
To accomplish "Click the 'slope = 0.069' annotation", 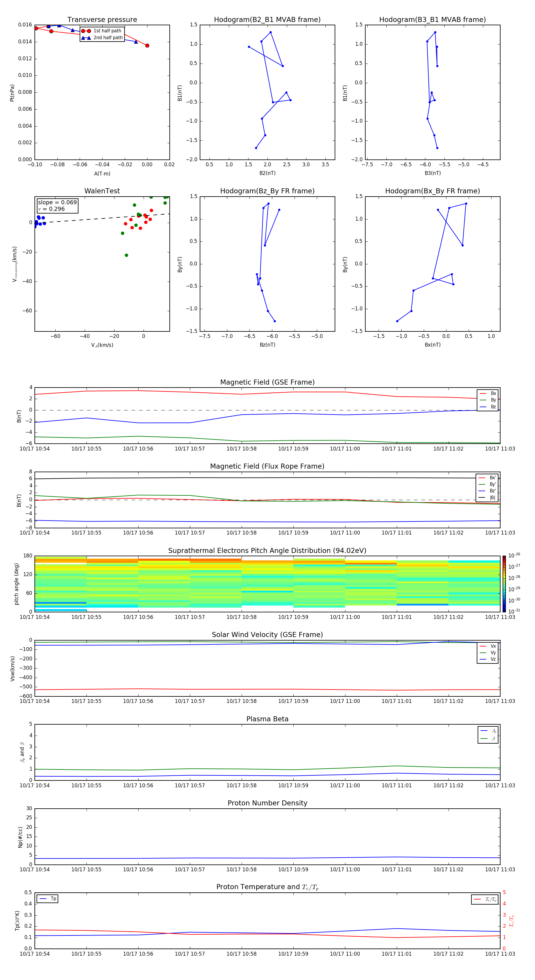I will click(57, 203).
